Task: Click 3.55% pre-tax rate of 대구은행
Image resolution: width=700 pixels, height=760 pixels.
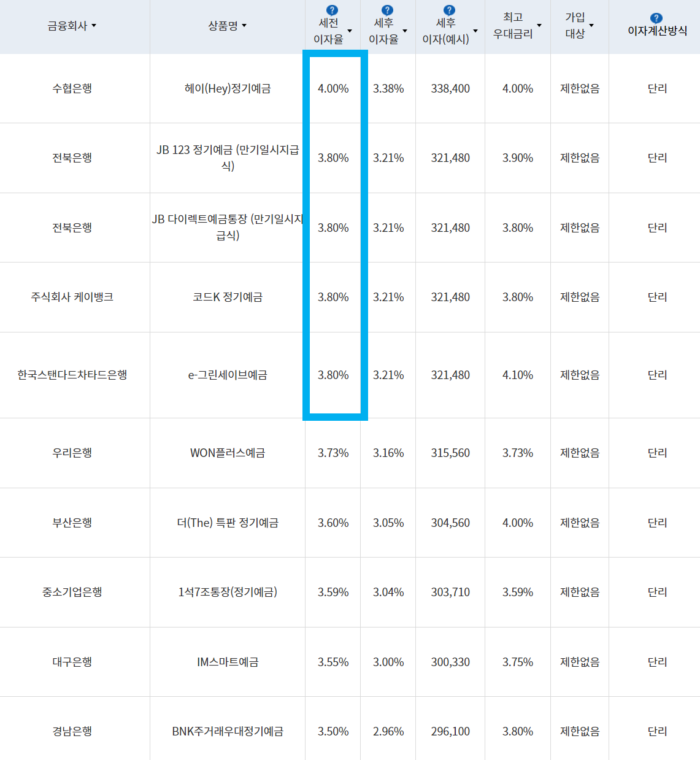Action: 333,662
